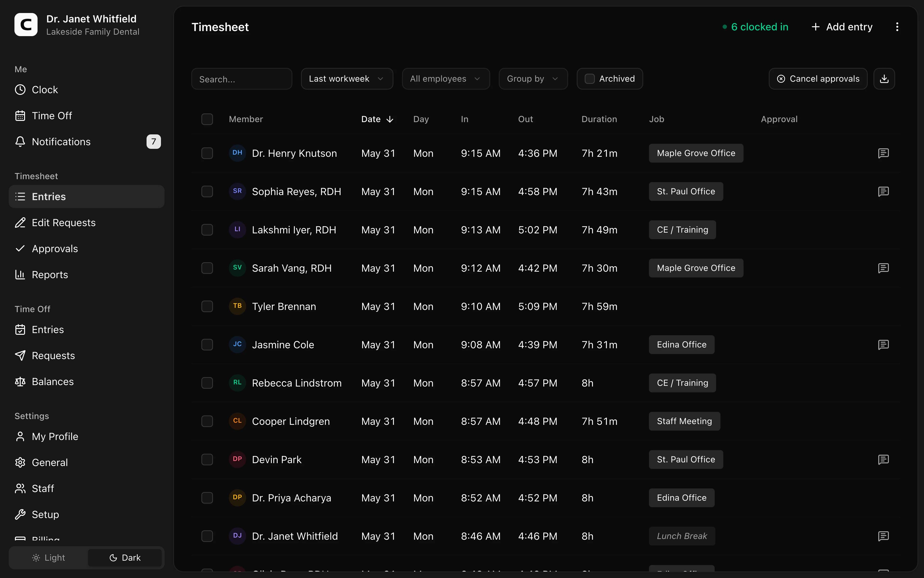This screenshot has width=924, height=578.
Task: Switch to Dark theme
Action: pyautogui.click(x=125, y=558)
